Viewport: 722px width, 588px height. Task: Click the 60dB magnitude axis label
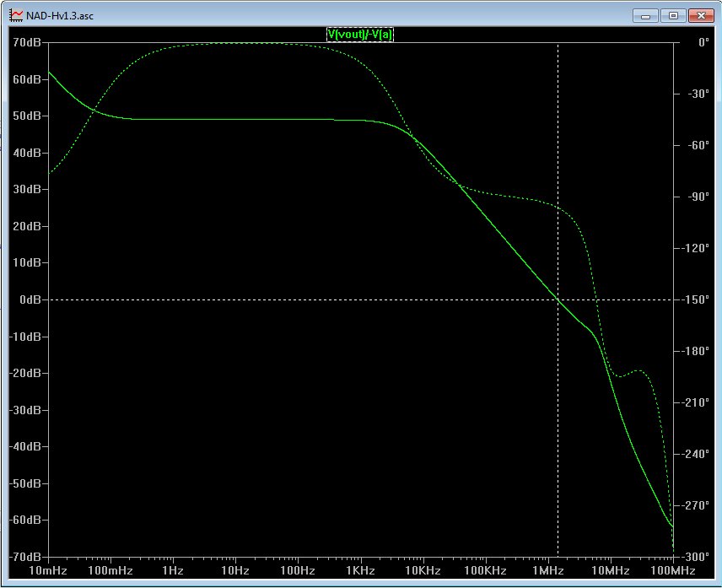coord(27,79)
